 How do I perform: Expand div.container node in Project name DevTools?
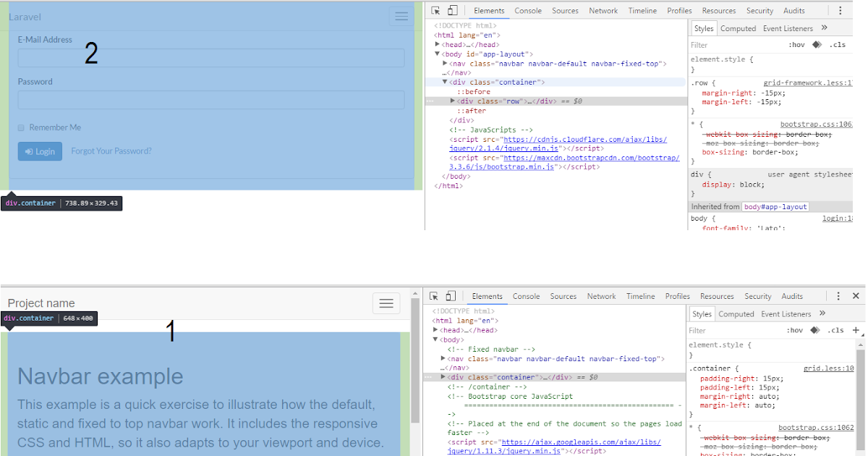pos(443,377)
